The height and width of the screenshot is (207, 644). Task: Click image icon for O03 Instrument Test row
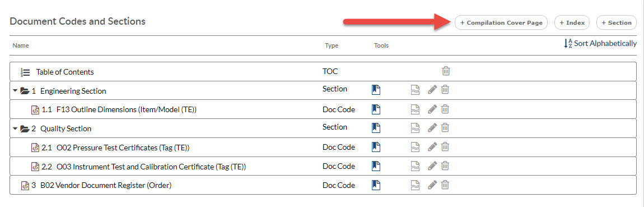point(416,166)
